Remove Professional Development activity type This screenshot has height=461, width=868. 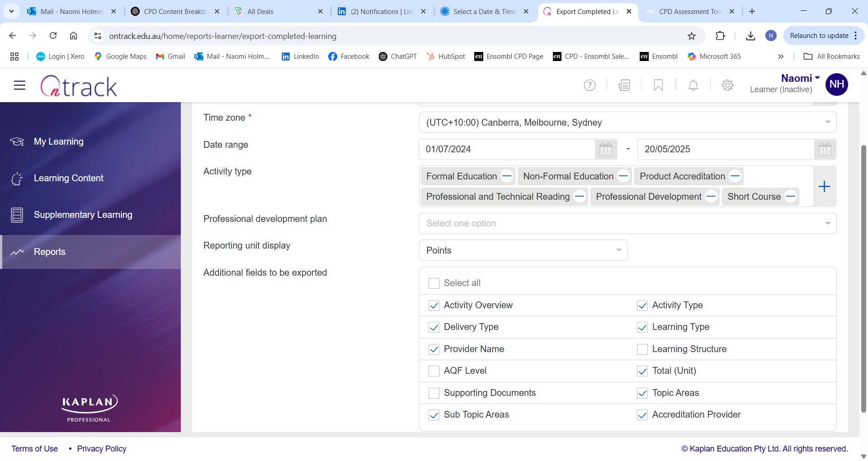[x=711, y=197]
